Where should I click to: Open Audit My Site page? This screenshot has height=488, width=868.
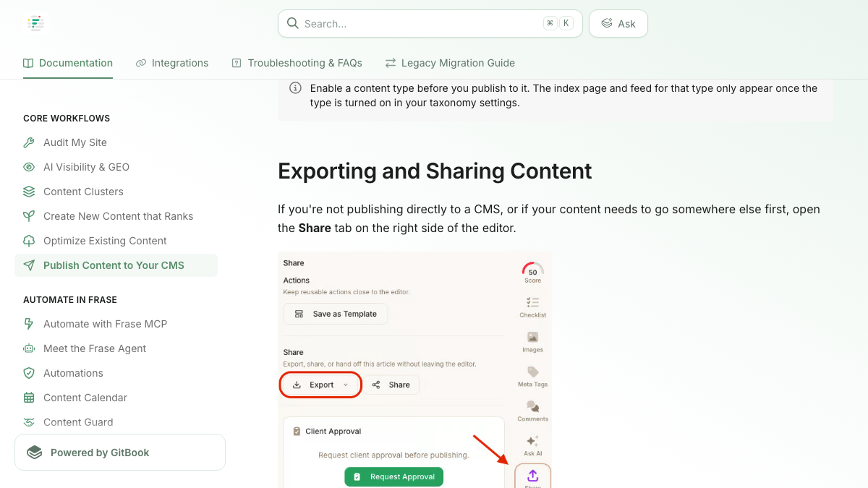(x=116, y=142)
